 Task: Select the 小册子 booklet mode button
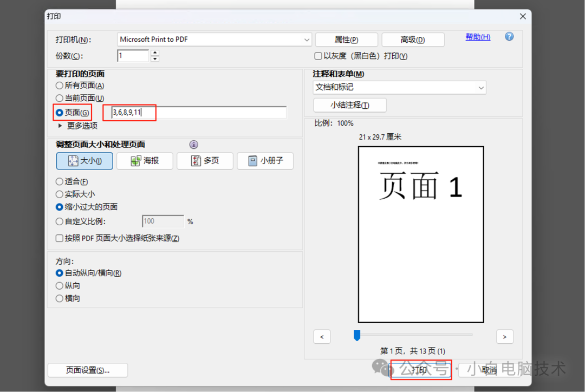point(265,161)
